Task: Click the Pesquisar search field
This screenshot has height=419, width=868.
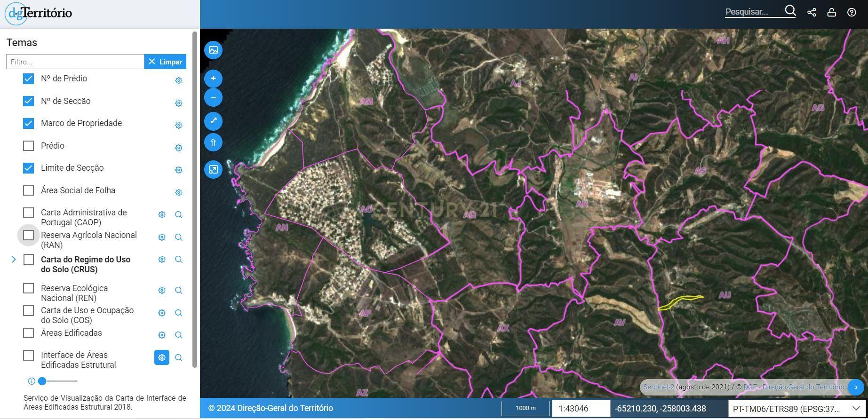Action: coord(754,12)
